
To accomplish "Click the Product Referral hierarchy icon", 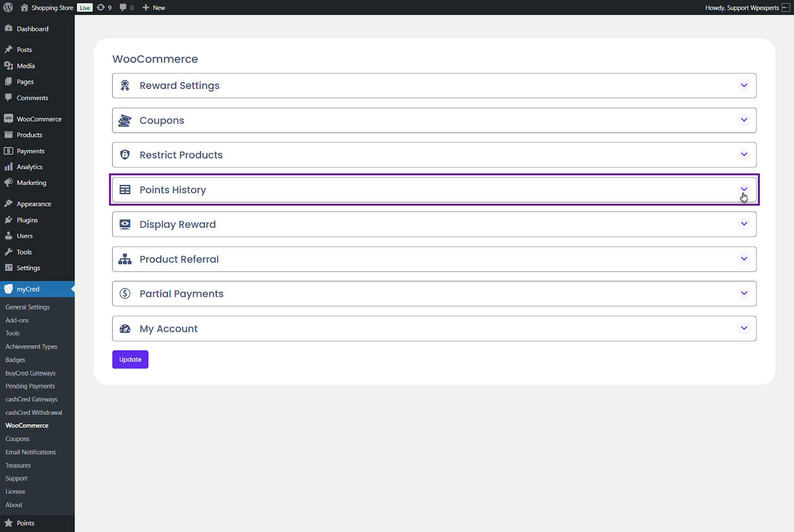I will [125, 259].
